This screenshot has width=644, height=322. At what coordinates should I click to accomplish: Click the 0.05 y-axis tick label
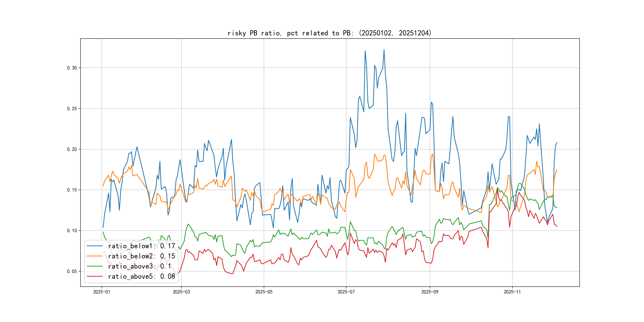tap(72, 271)
